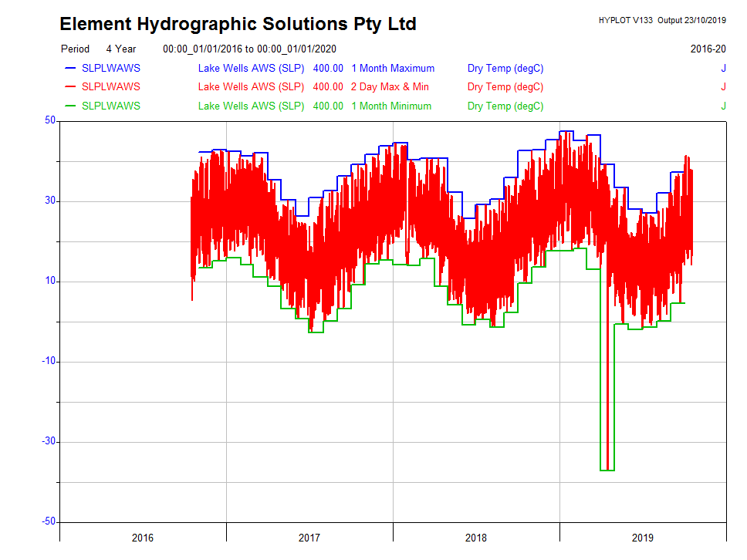
Task: Select the '1 Month Maximum' legend label
Action: point(393,68)
